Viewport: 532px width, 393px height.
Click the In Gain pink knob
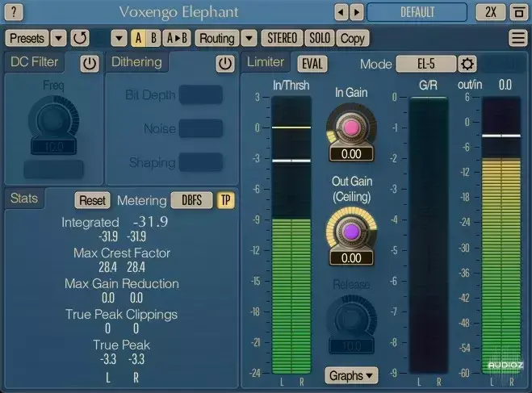(x=351, y=128)
